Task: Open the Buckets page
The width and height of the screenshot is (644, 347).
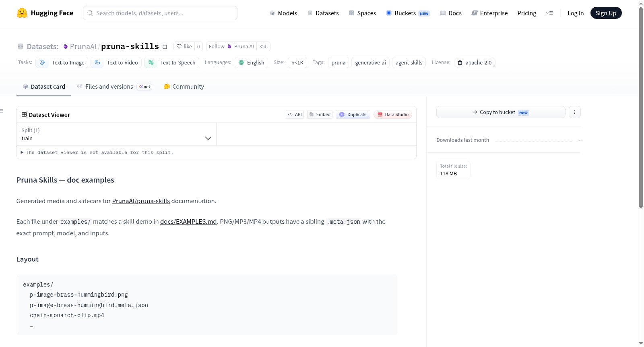Action: point(408,13)
